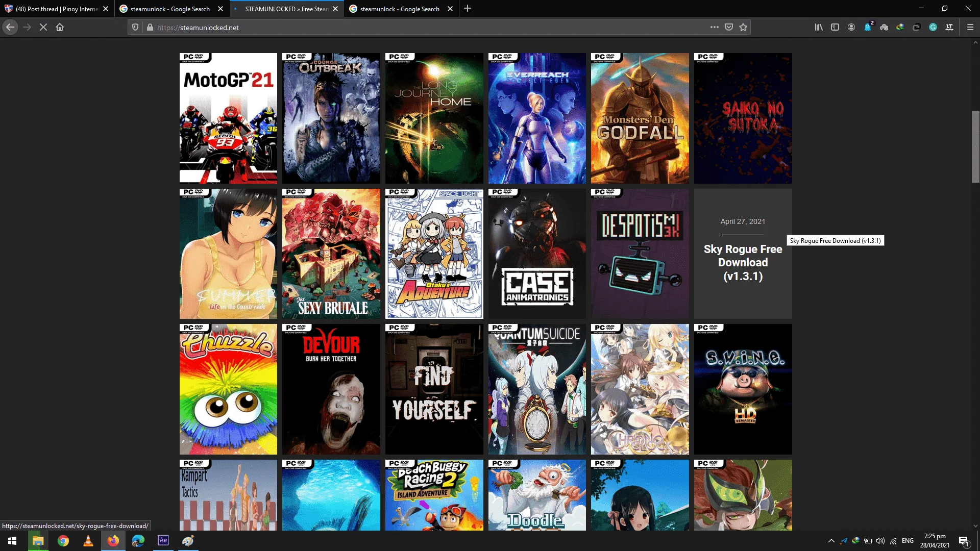The height and width of the screenshot is (551, 980).
Task: Open the battery status tray icon
Action: point(868,541)
